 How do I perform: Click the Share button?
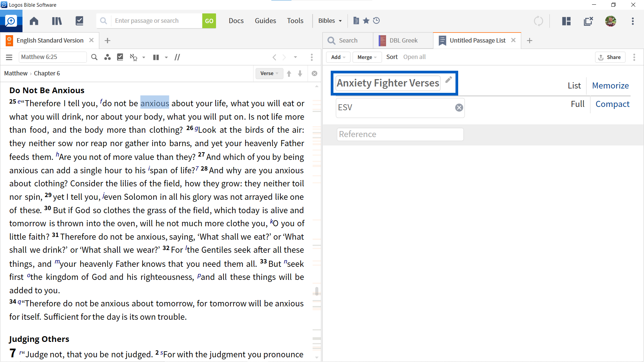pyautogui.click(x=610, y=57)
